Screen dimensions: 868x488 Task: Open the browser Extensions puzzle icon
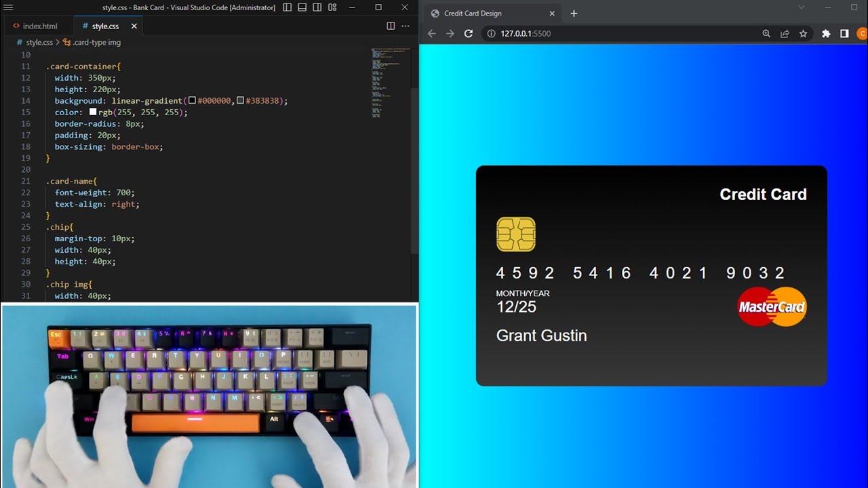[x=826, y=33]
